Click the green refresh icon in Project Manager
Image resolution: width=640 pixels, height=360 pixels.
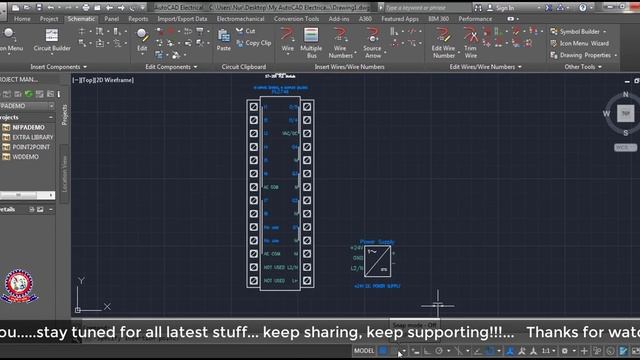point(28,94)
